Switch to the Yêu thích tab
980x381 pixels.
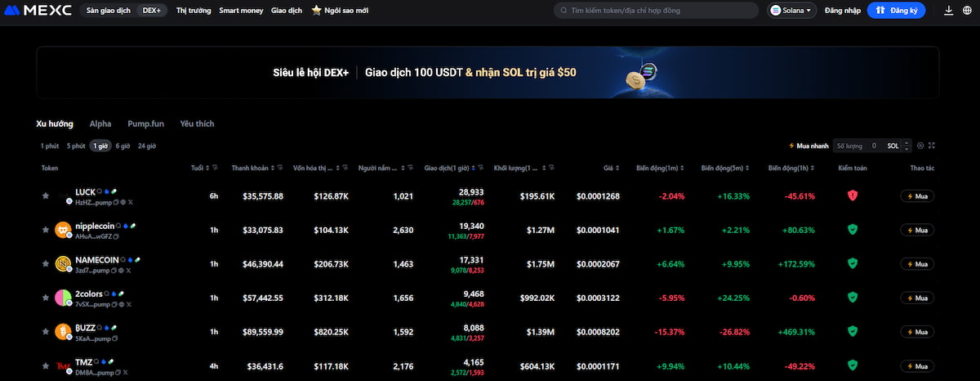(x=197, y=123)
